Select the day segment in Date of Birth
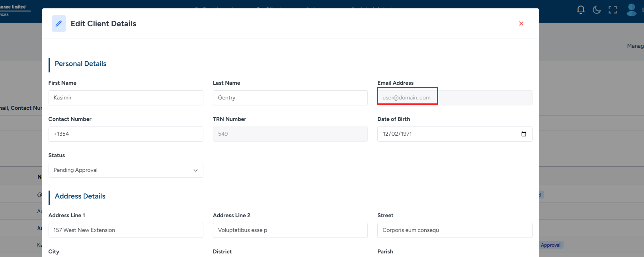644x257 pixels. tap(395, 134)
